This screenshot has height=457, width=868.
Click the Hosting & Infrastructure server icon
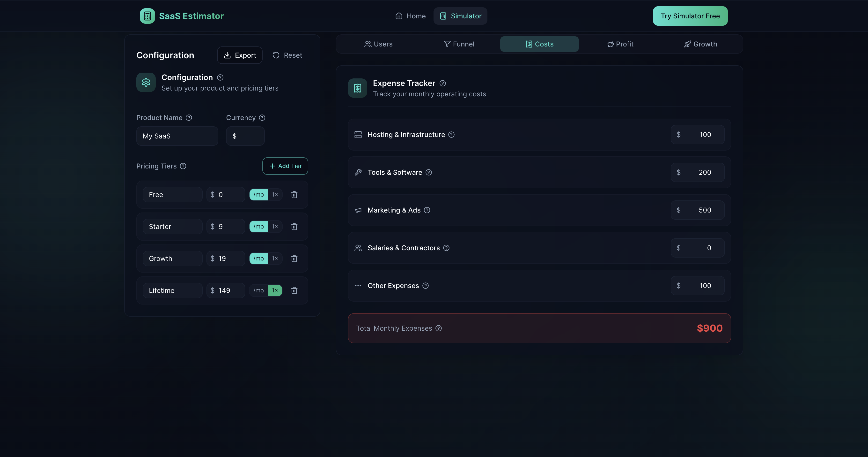point(358,134)
